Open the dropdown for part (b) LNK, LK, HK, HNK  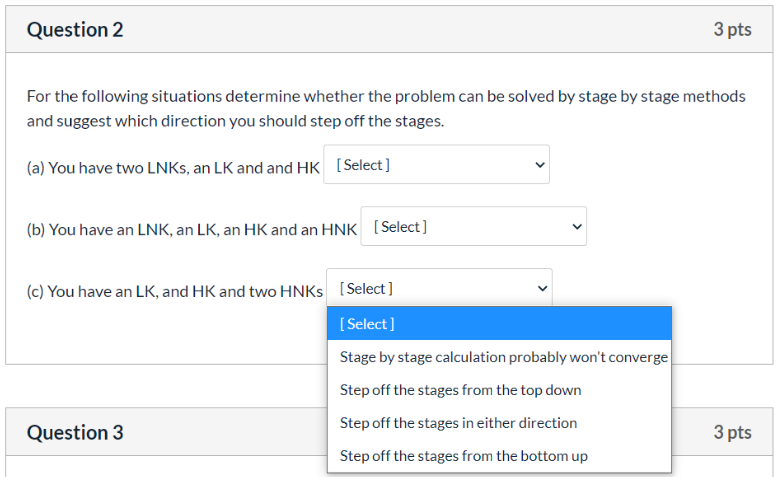(x=473, y=227)
